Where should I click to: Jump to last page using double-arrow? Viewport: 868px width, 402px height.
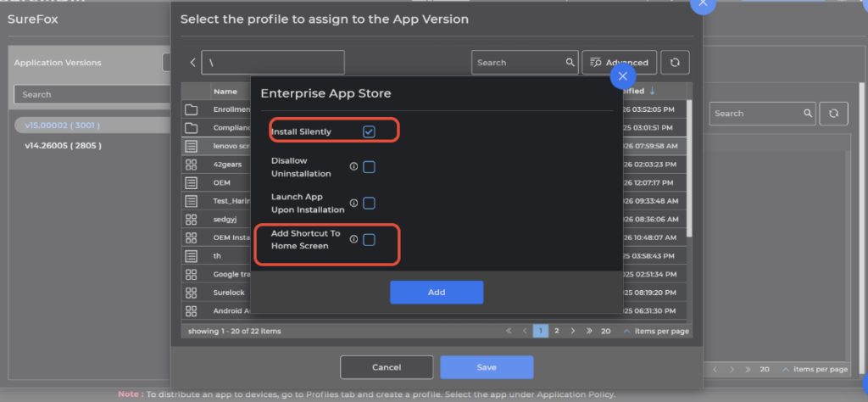pyautogui.click(x=587, y=331)
